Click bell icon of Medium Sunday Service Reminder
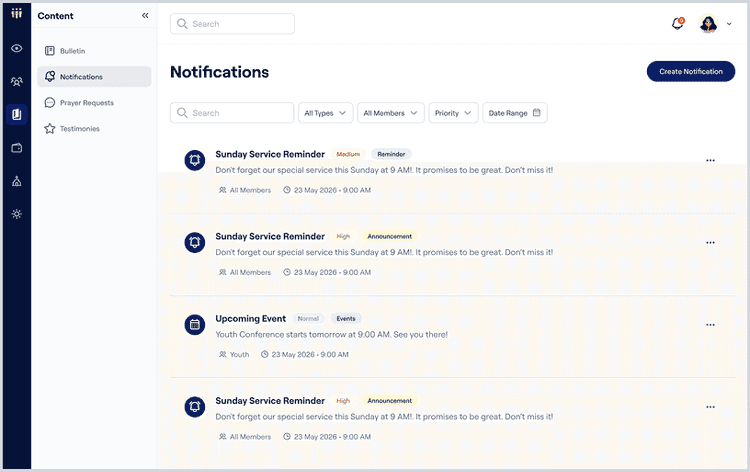The height and width of the screenshot is (472, 750). point(195,160)
